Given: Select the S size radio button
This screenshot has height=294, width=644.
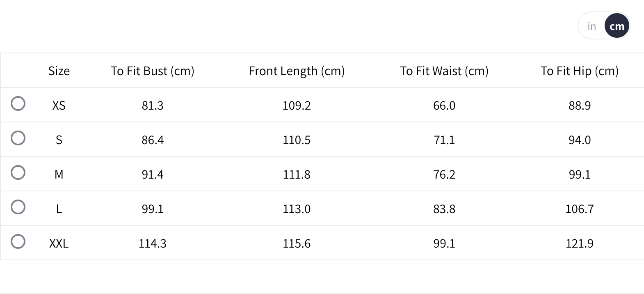Looking at the screenshot, I should (18, 138).
